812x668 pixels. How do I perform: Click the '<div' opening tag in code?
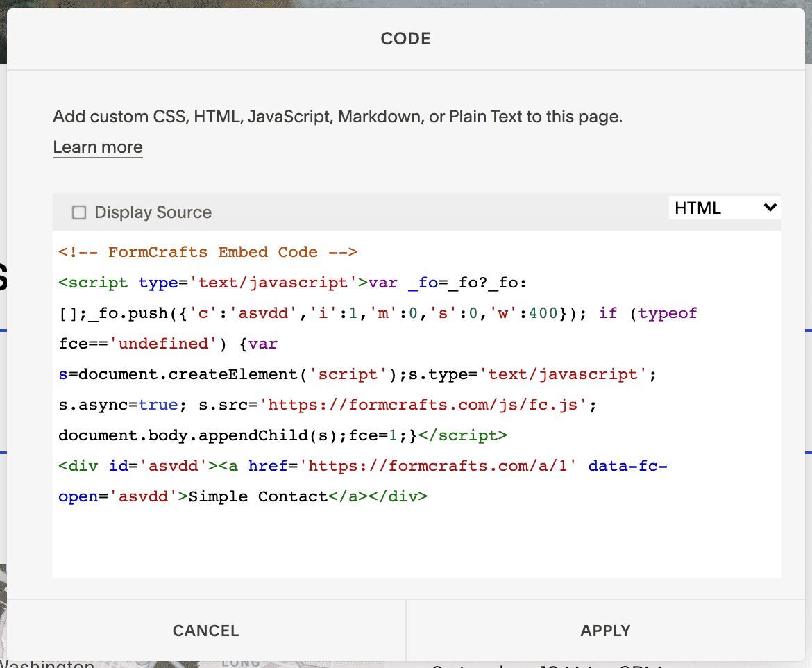tap(78, 466)
